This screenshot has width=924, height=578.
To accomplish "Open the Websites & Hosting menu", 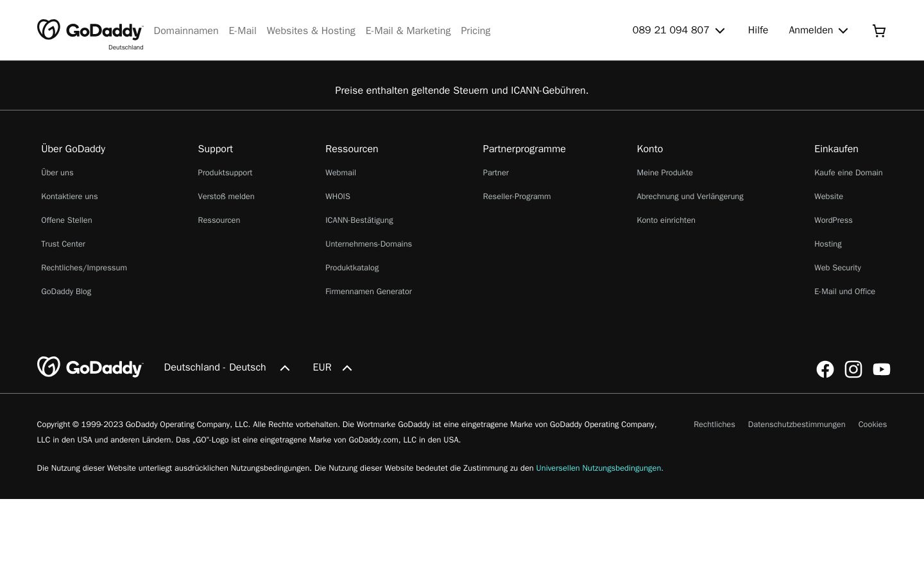I will [311, 31].
